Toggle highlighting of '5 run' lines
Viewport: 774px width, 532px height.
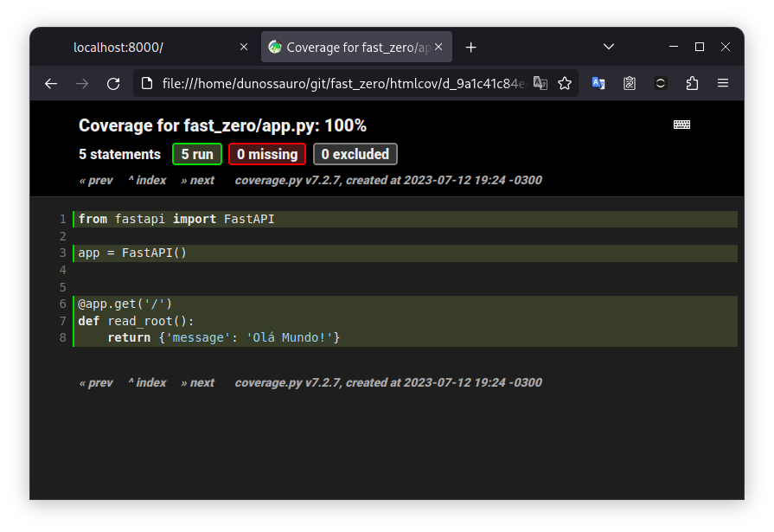click(x=197, y=154)
